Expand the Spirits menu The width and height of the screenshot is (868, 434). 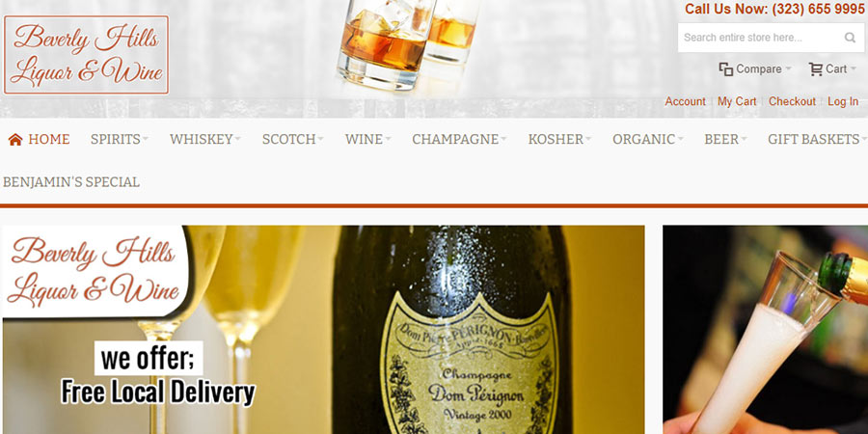[x=119, y=139]
